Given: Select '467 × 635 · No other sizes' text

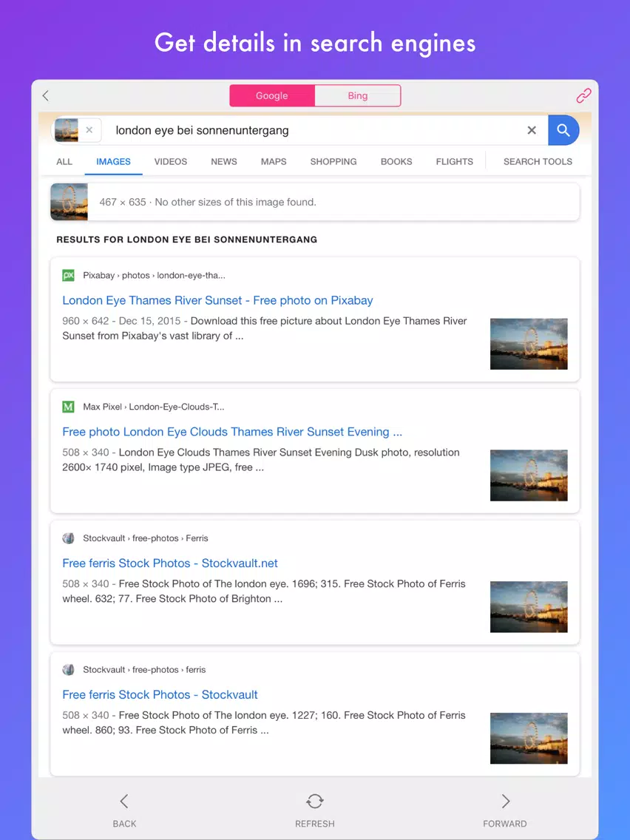Looking at the screenshot, I should click(x=208, y=202).
